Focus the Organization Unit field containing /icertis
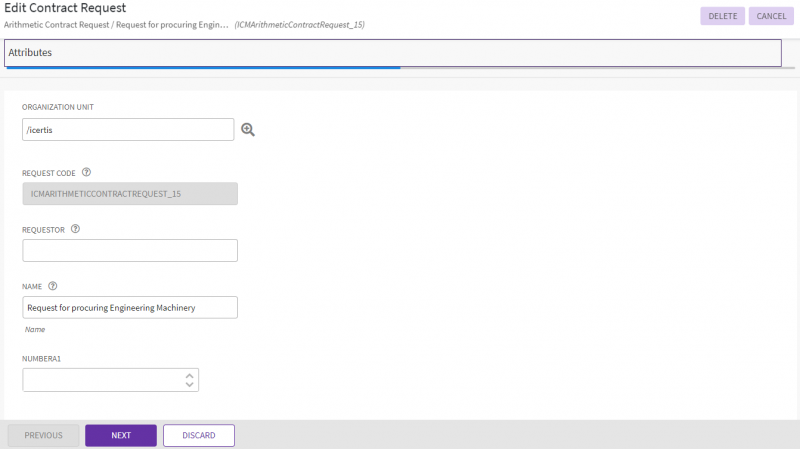 tap(128, 130)
